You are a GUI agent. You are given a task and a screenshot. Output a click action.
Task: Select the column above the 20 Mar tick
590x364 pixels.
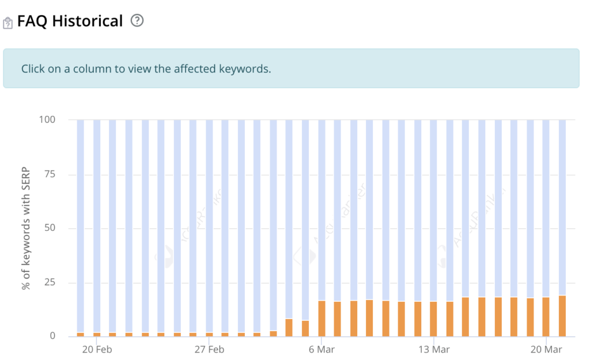pyautogui.click(x=546, y=228)
